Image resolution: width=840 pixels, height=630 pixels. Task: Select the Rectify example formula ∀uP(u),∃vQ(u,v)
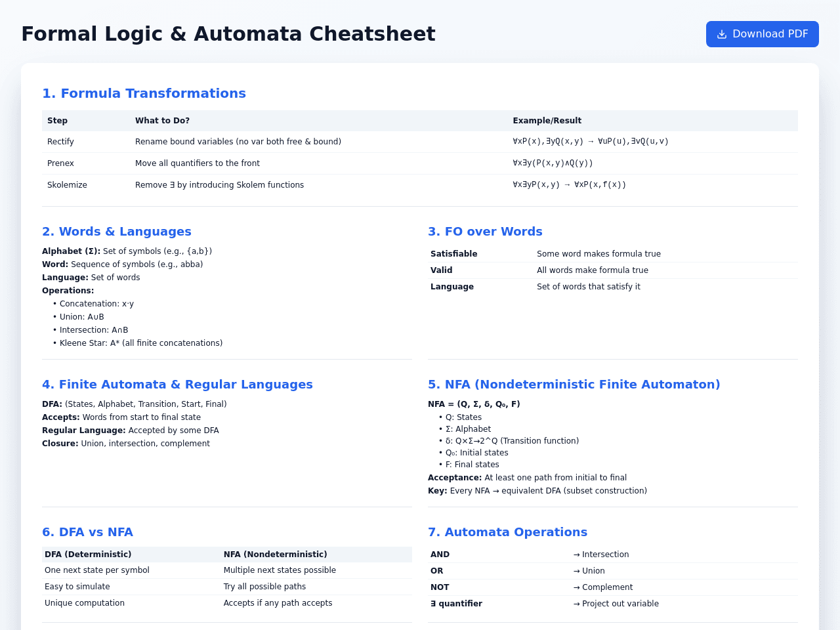[x=633, y=141]
